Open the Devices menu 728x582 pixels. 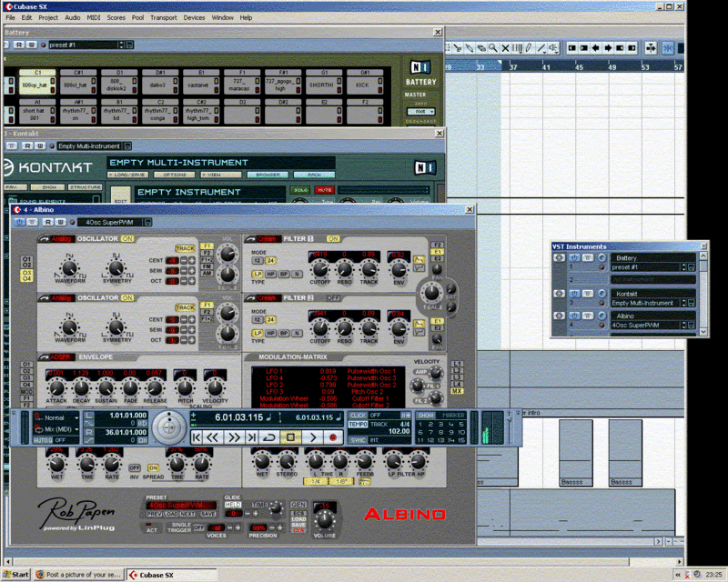coord(194,17)
